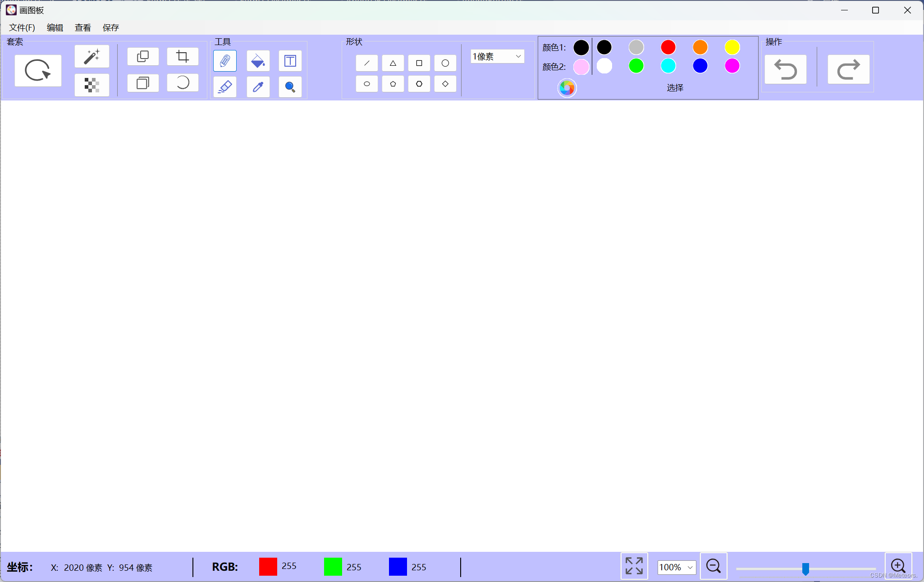The image size is (924, 582).
Task: Select the magnifier tool
Action: [290, 86]
